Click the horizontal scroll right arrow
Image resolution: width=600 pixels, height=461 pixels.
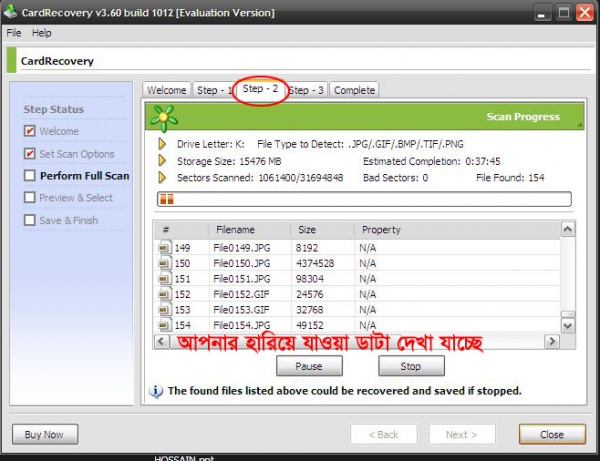tap(552, 341)
